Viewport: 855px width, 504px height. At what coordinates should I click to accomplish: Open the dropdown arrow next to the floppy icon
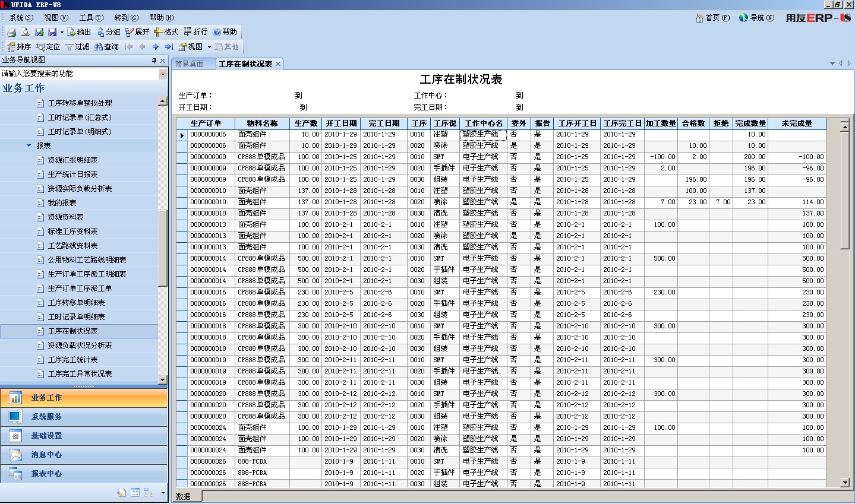[62, 32]
